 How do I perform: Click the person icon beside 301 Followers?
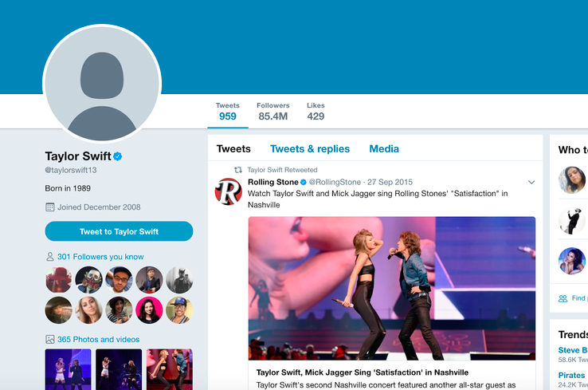[x=50, y=257]
